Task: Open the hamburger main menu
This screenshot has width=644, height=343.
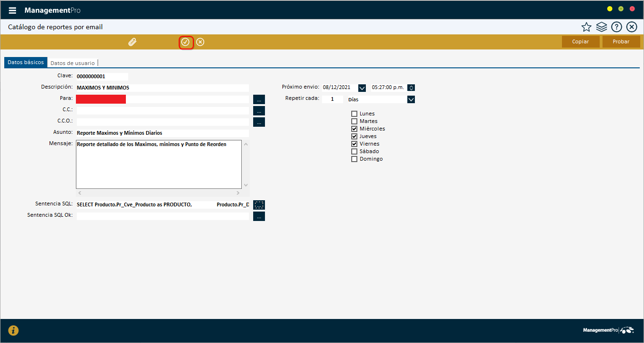Action: pos(12,10)
